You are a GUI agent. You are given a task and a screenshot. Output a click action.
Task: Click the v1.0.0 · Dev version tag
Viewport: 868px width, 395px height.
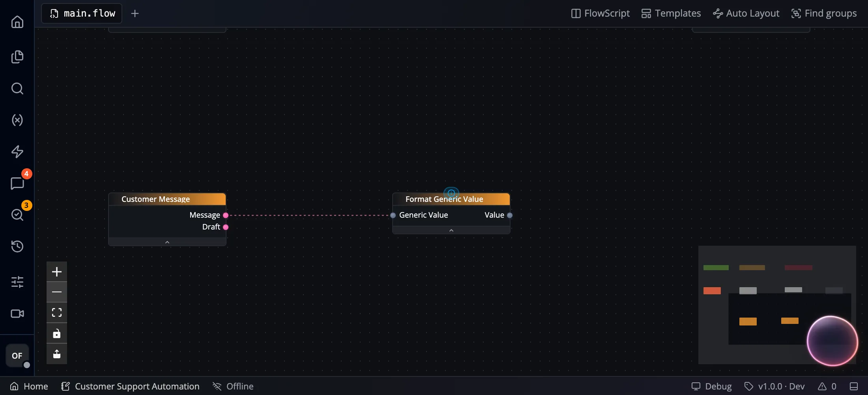[774, 386]
